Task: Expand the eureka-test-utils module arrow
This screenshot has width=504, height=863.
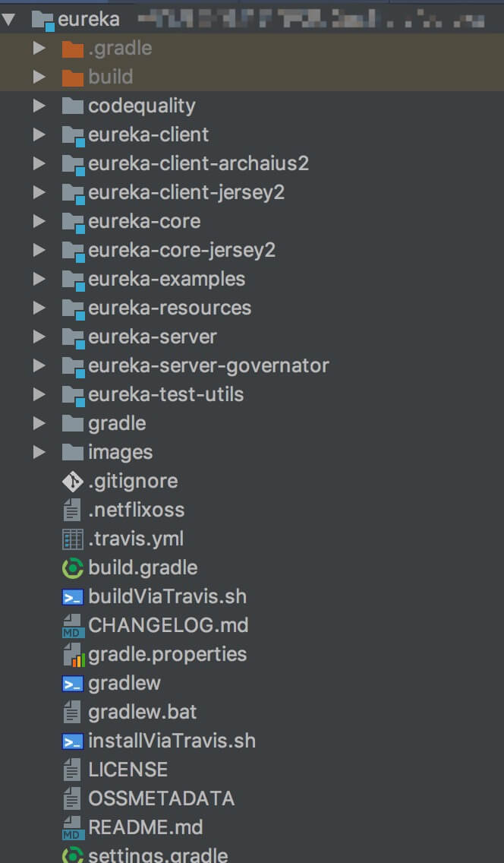Action: [x=39, y=394]
